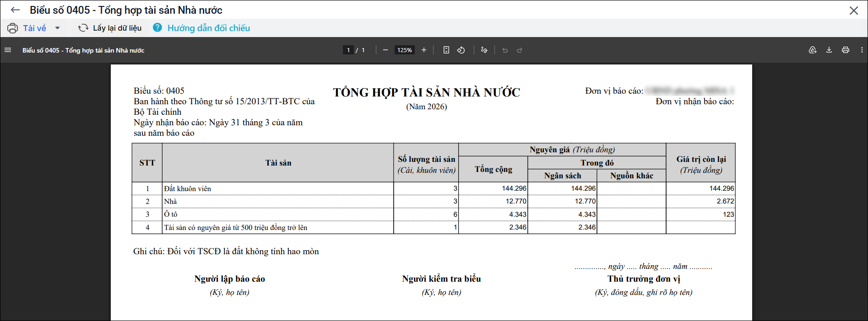Image resolution: width=868 pixels, height=321 pixels.
Task: Open Hướng dẫn đối chiếu link
Action: [209, 28]
